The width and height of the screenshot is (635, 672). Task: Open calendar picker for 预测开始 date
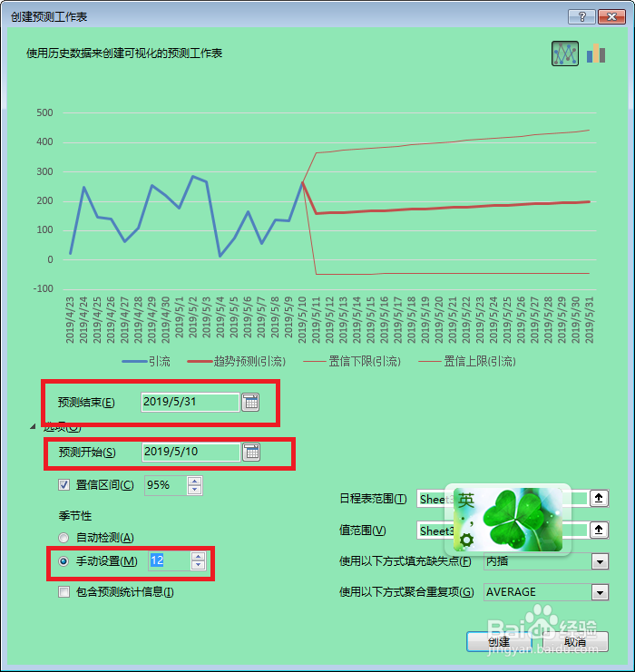click(251, 453)
